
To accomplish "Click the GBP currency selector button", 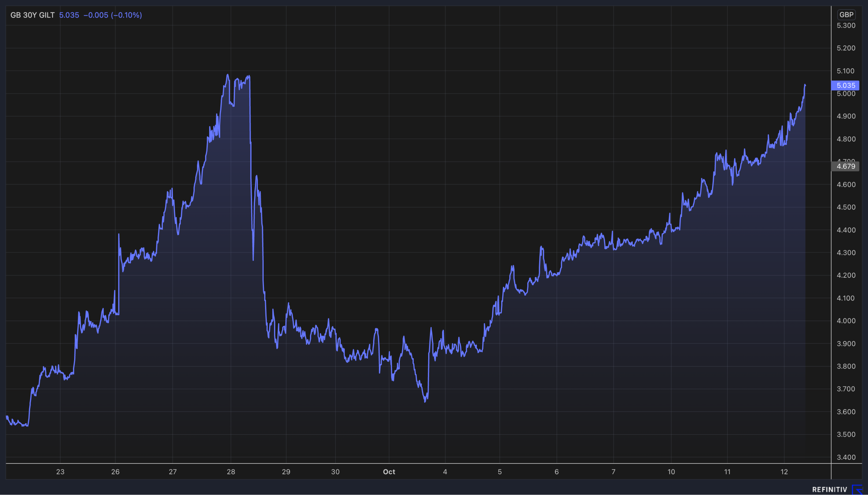I will 846,15.
